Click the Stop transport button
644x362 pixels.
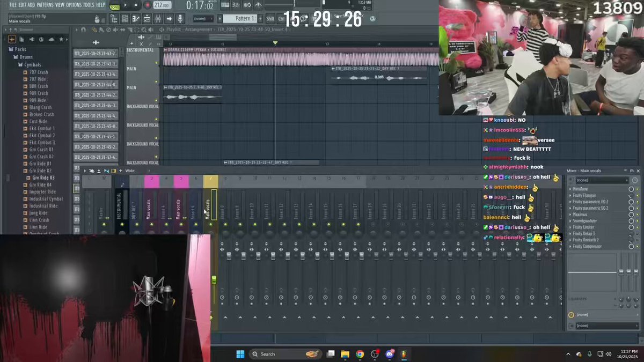136,5
